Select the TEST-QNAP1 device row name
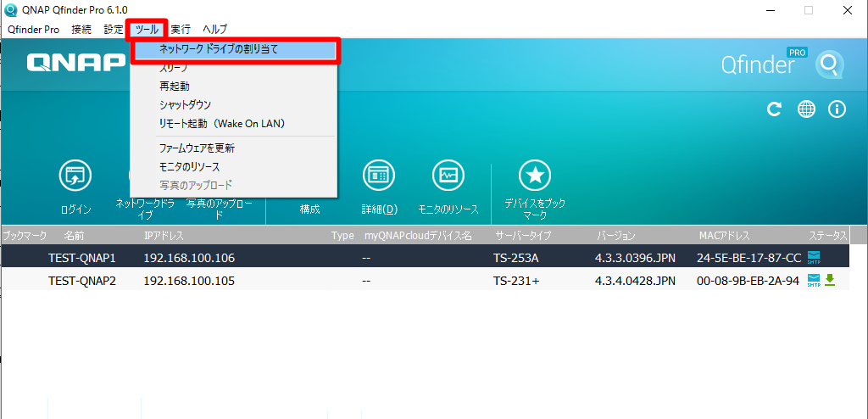This screenshot has height=419, width=868. click(x=82, y=257)
